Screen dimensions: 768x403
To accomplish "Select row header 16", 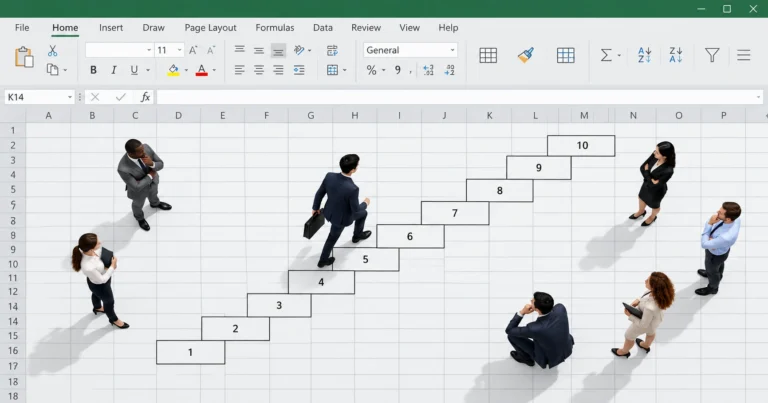I will point(13,351).
